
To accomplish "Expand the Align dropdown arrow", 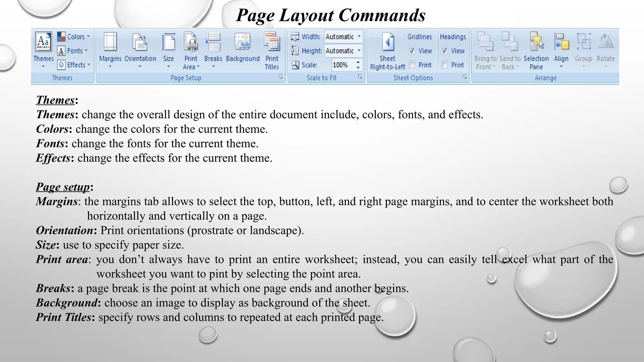I will pyautogui.click(x=561, y=67).
